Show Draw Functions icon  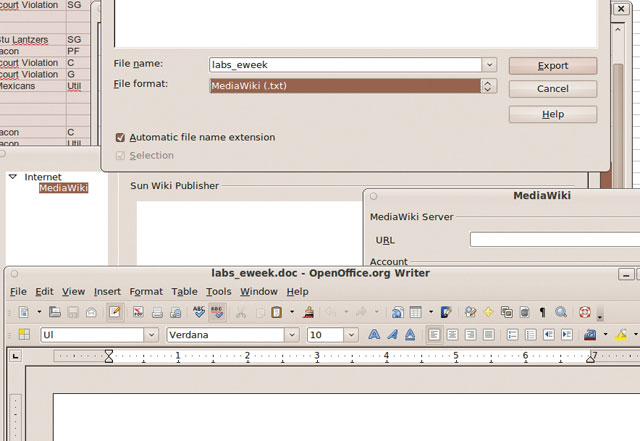[x=446, y=312]
